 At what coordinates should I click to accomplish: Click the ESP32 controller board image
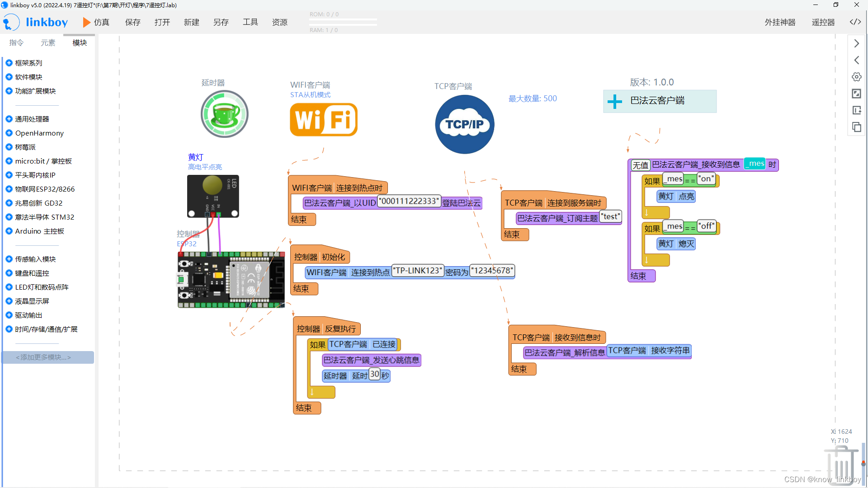click(x=231, y=280)
